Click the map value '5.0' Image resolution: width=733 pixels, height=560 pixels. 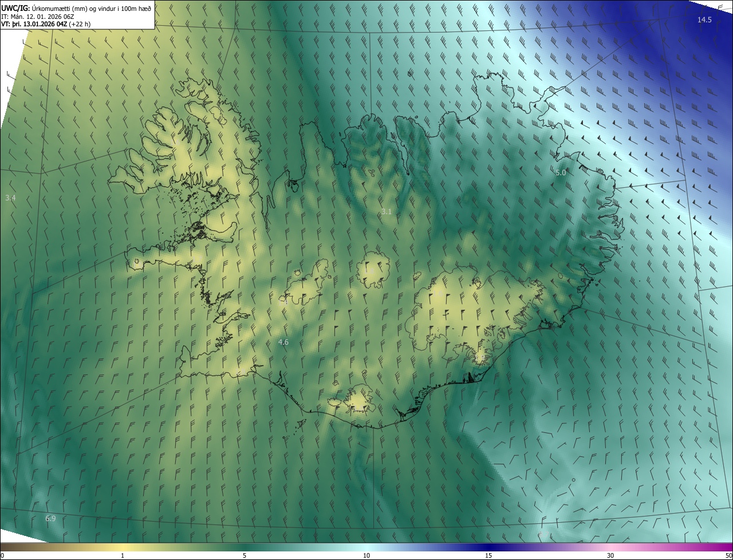point(561,172)
